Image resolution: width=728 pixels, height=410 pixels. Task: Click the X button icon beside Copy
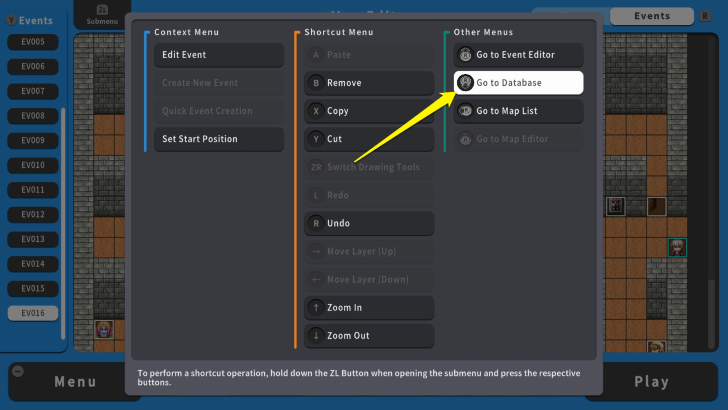click(x=316, y=111)
